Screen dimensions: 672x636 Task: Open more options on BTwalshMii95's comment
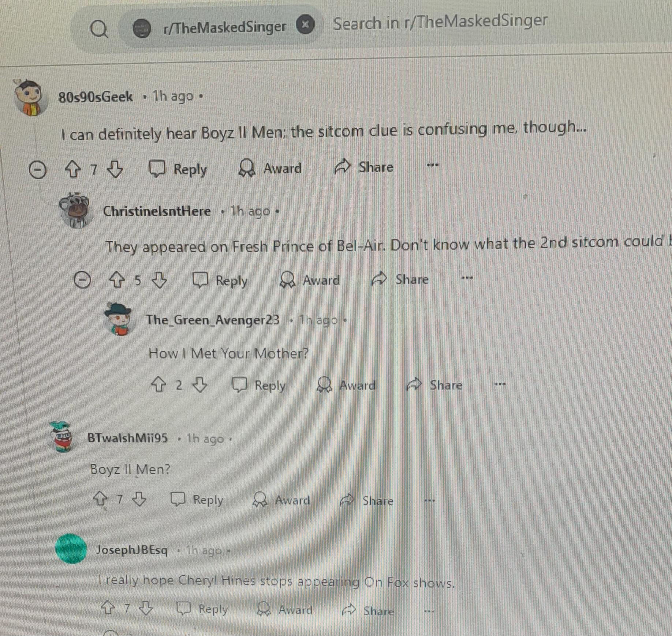click(430, 500)
